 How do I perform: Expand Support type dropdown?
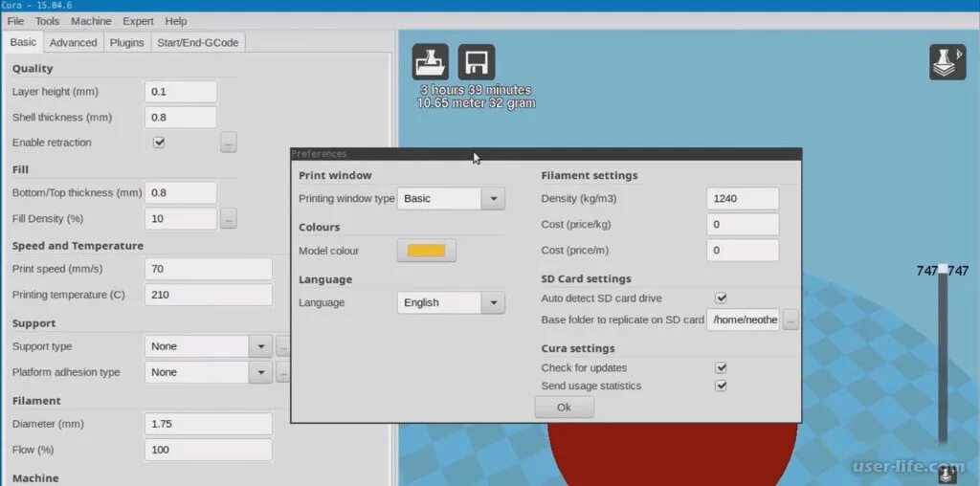pyautogui.click(x=208, y=346)
